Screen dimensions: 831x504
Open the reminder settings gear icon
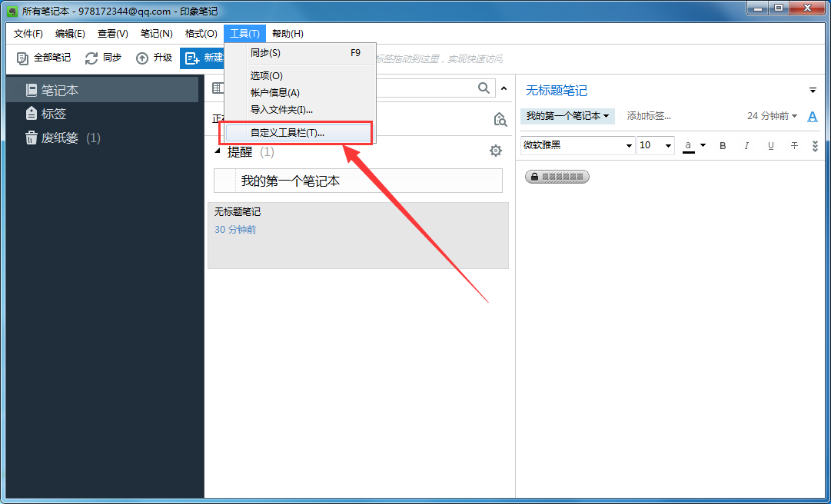pos(496,151)
